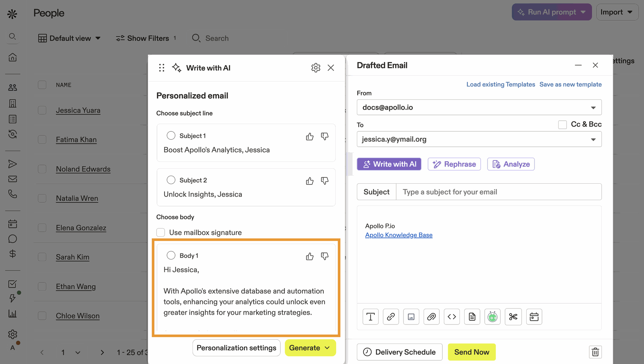Switch to the Rephrase tab
644x364 pixels.
[454, 164]
